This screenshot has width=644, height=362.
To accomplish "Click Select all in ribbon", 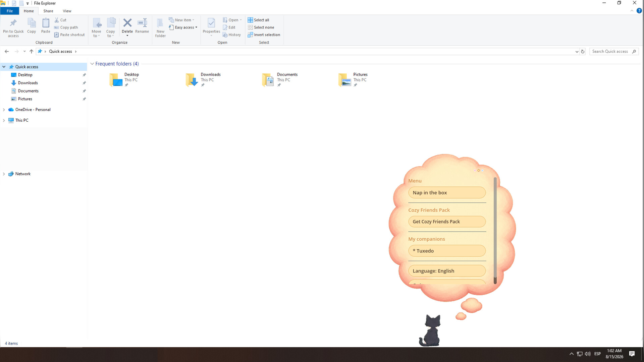I will tap(258, 20).
